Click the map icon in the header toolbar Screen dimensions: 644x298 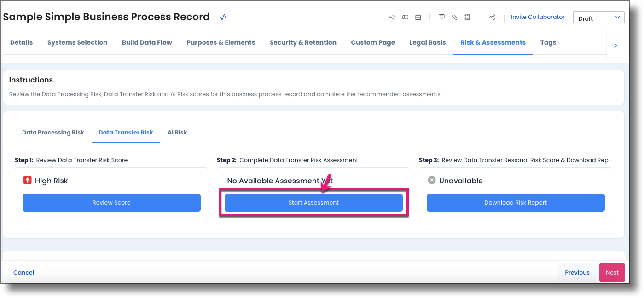point(405,17)
